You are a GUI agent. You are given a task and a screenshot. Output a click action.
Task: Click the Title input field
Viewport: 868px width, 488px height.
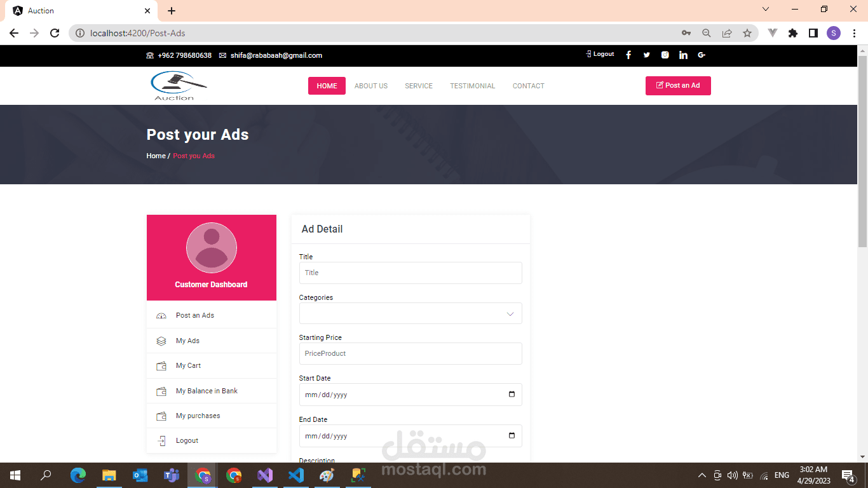click(410, 273)
